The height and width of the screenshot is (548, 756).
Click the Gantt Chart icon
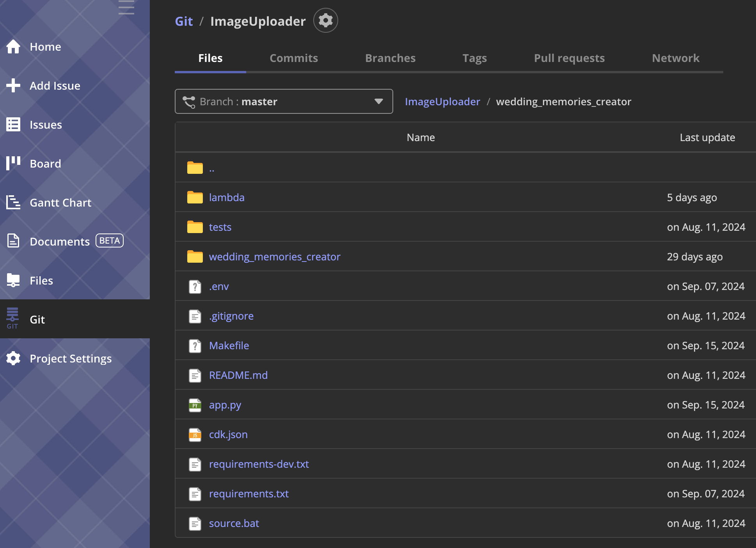(x=13, y=202)
